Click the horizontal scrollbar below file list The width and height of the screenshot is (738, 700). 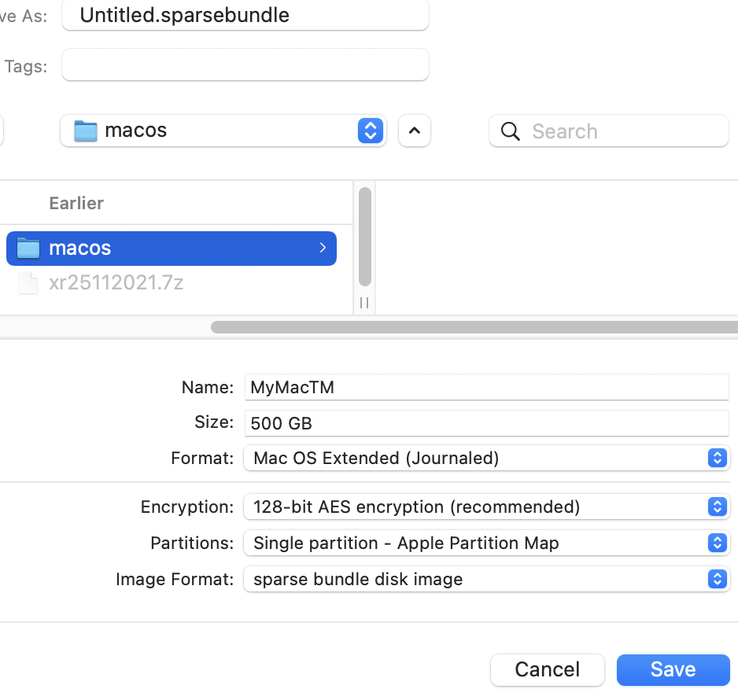click(472, 327)
